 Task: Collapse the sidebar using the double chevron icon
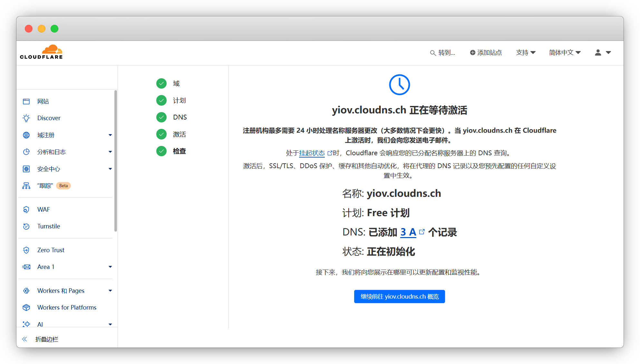pos(25,339)
